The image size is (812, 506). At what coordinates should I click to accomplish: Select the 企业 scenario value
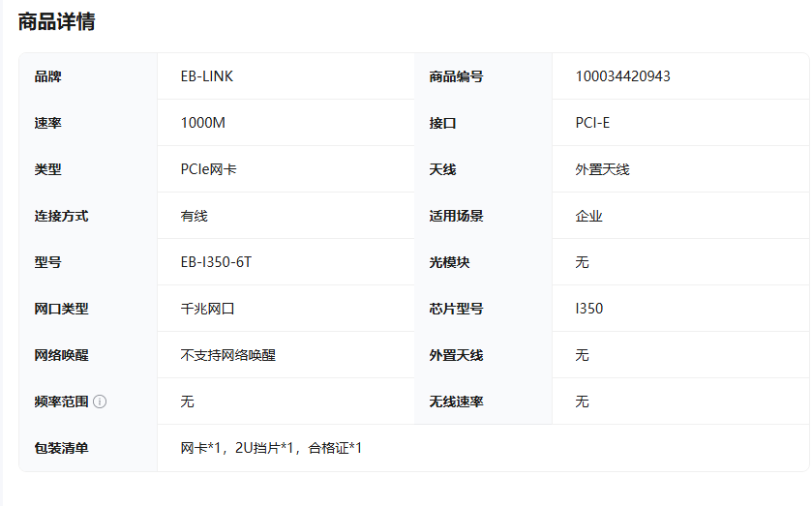[588, 216]
